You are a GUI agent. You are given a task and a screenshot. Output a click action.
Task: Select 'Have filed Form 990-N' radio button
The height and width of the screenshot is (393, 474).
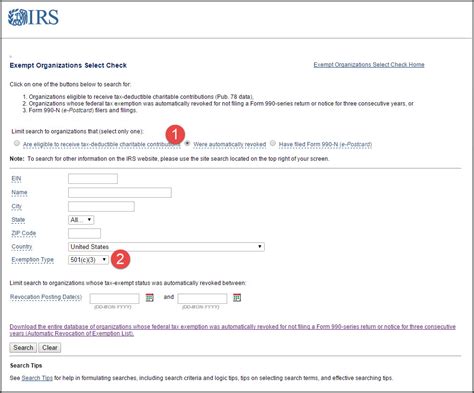[273, 143]
